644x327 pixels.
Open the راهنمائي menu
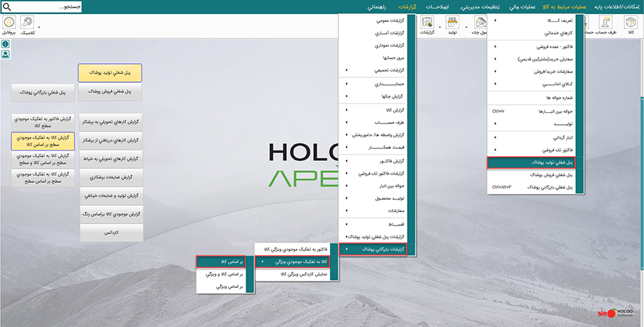(x=376, y=7)
